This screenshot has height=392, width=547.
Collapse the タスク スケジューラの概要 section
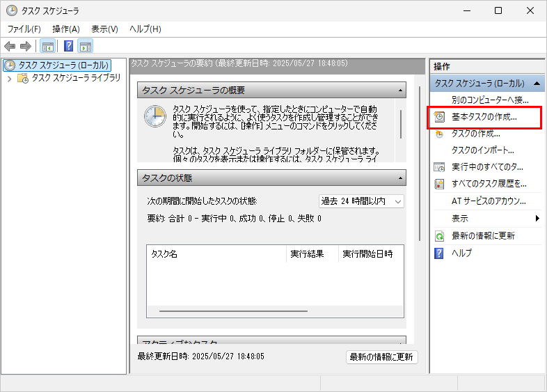pyautogui.click(x=400, y=91)
